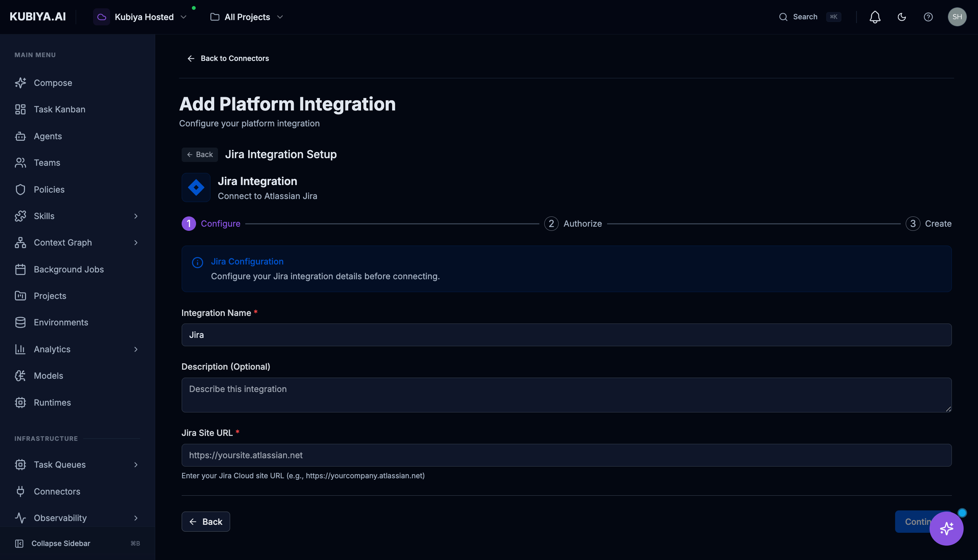Open the Kubiya Hosted dropdown
978x560 pixels.
click(x=145, y=17)
